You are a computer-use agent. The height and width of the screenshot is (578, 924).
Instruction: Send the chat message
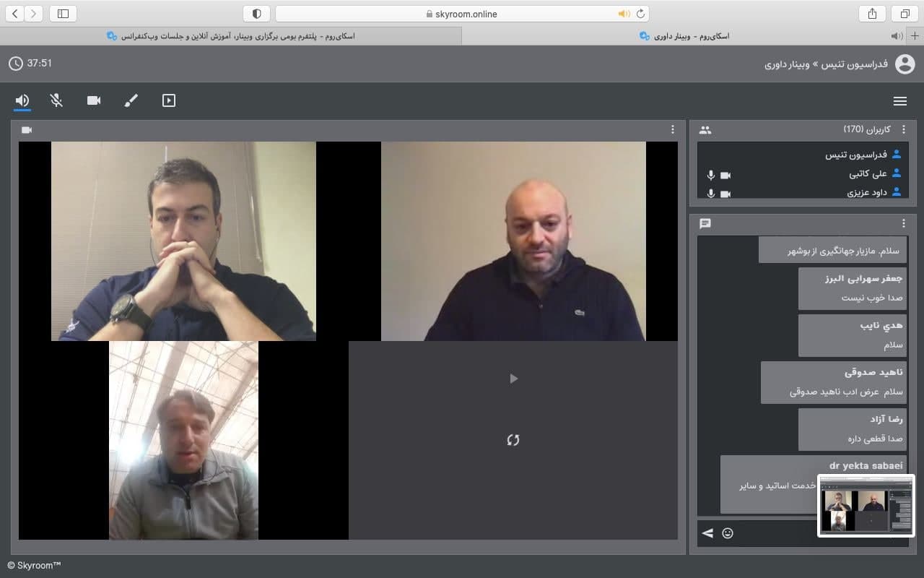[x=707, y=533]
